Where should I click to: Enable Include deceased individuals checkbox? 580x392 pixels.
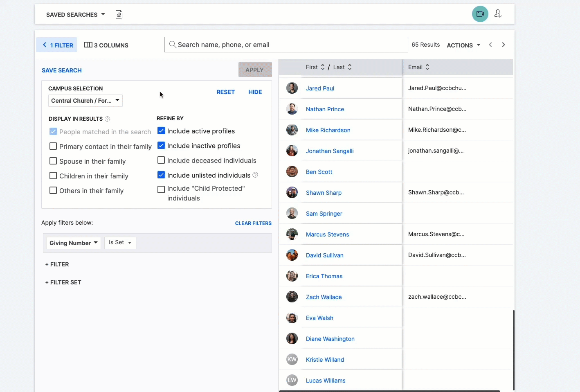pos(161,160)
